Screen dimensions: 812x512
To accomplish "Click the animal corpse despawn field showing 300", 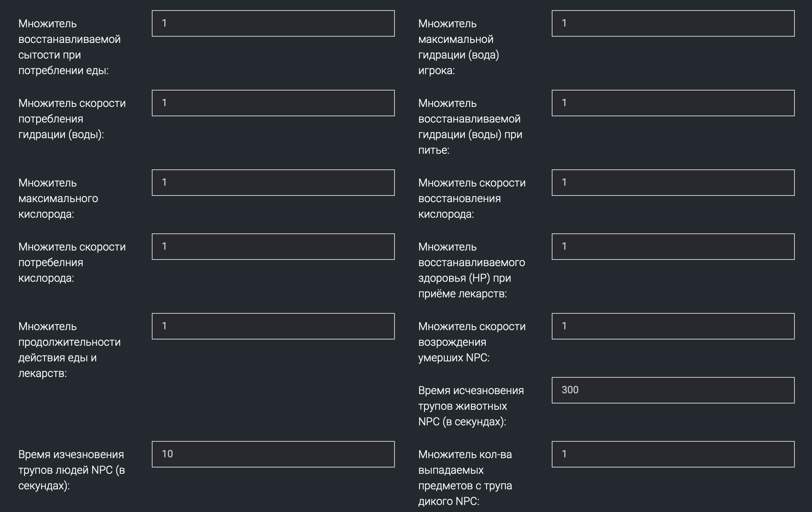I will pyautogui.click(x=673, y=390).
